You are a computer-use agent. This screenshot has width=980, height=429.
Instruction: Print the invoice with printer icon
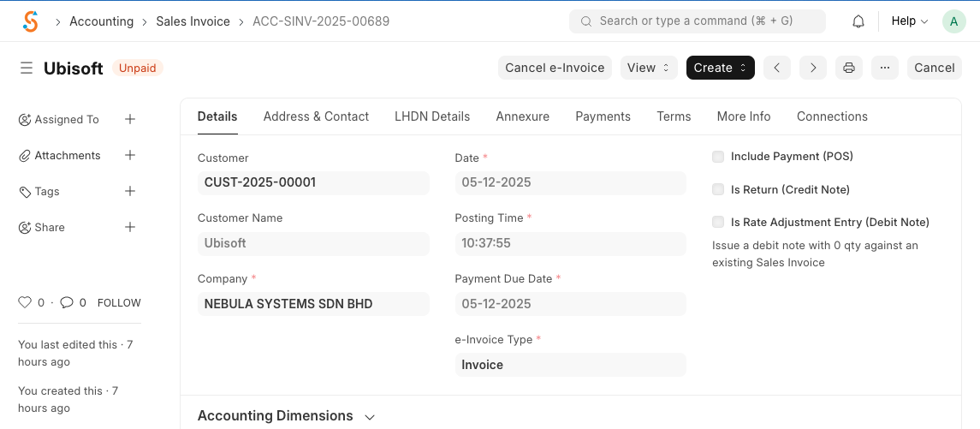click(x=849, y=68)
